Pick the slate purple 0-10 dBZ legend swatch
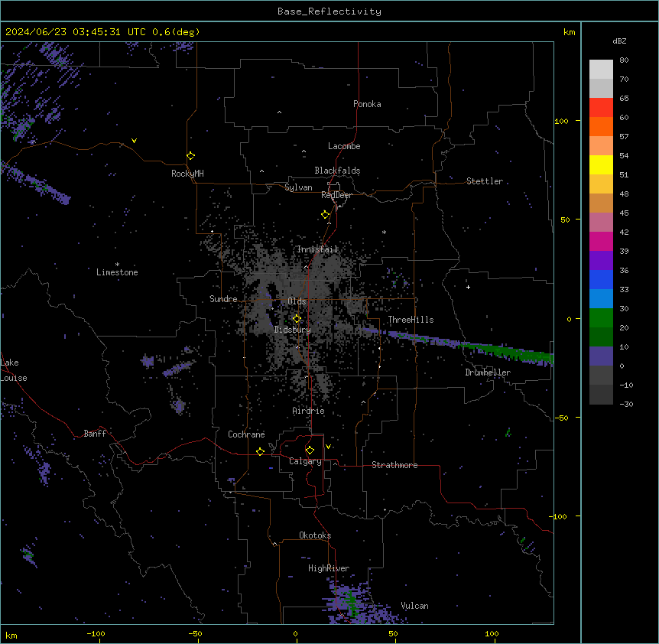 click(601, 356)
